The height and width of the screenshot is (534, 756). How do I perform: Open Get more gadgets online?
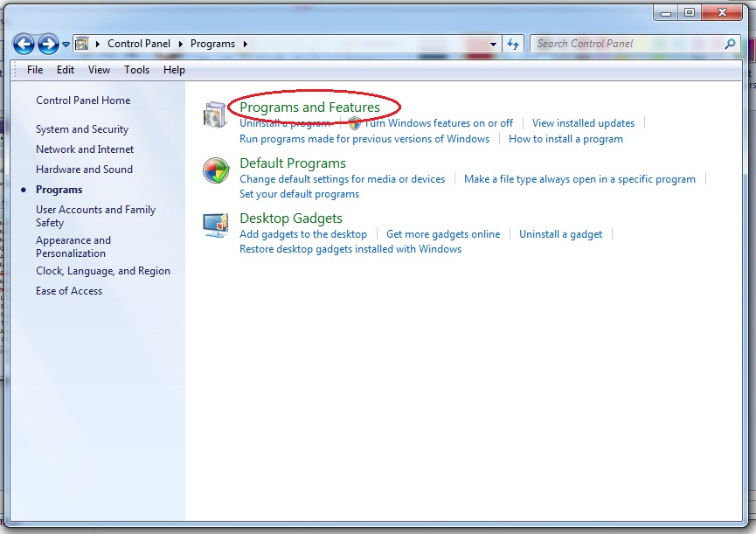443,234
